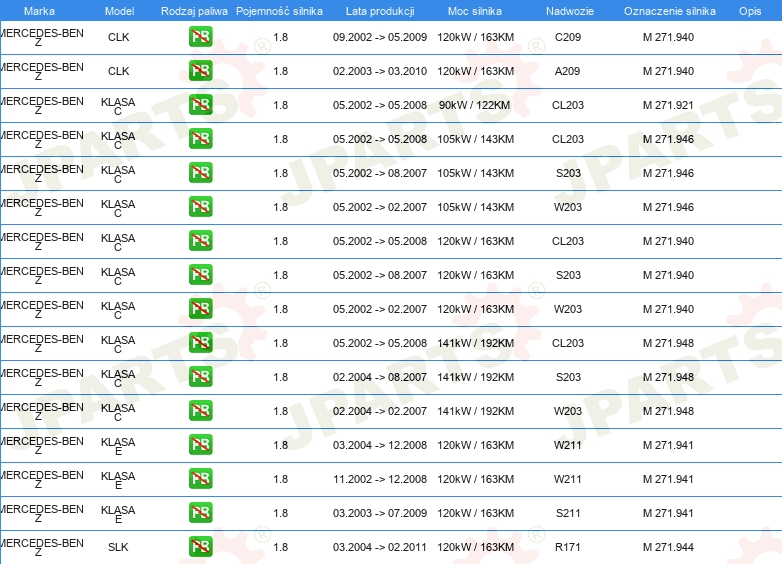Screen dimensions: 782x564
Task: Click the Model column header
Action: (x=119, y=11)
